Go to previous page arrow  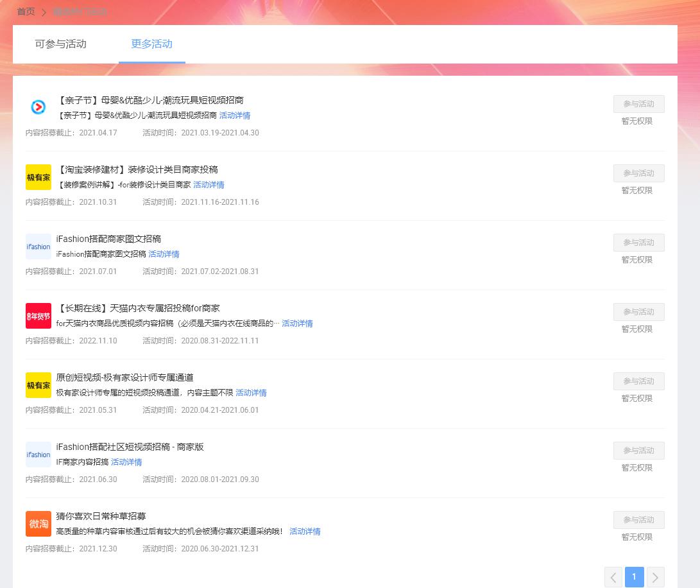[x=614, y=577]
